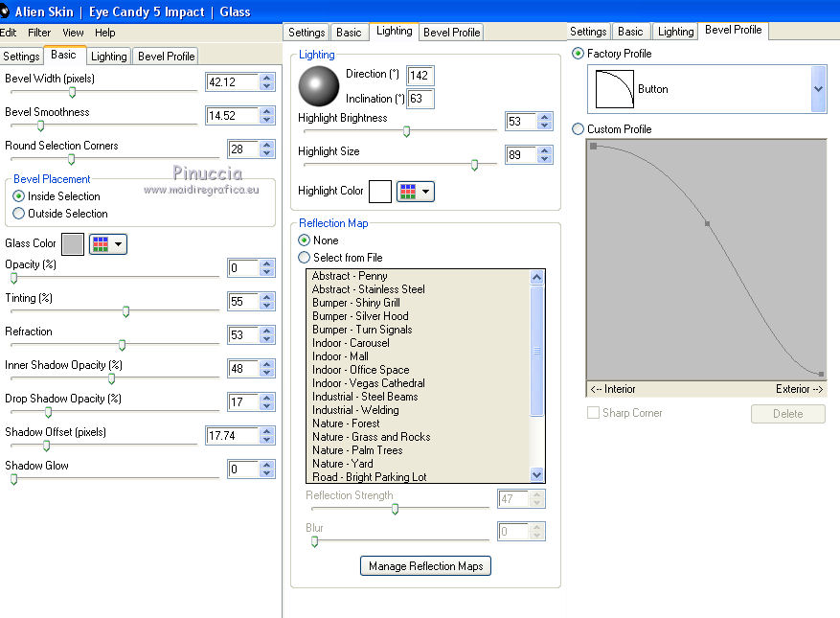Click the Shadow Offset spinner arrows
840x618 pixels.
click(267, 436)
